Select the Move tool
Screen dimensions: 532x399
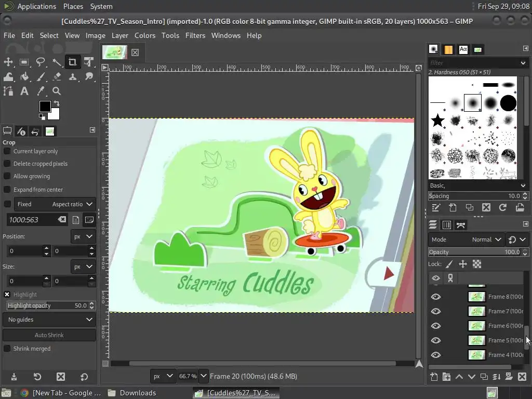pos(8,62)
